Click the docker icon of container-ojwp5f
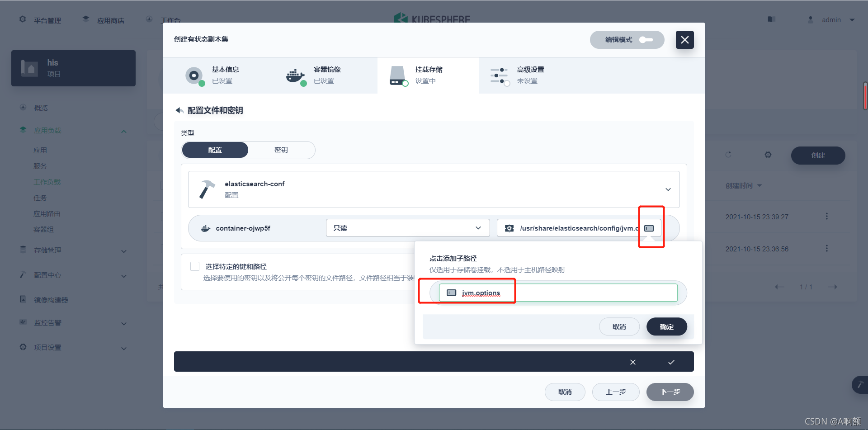This screenshot has height=430, width=868. [x=206, y=228]
